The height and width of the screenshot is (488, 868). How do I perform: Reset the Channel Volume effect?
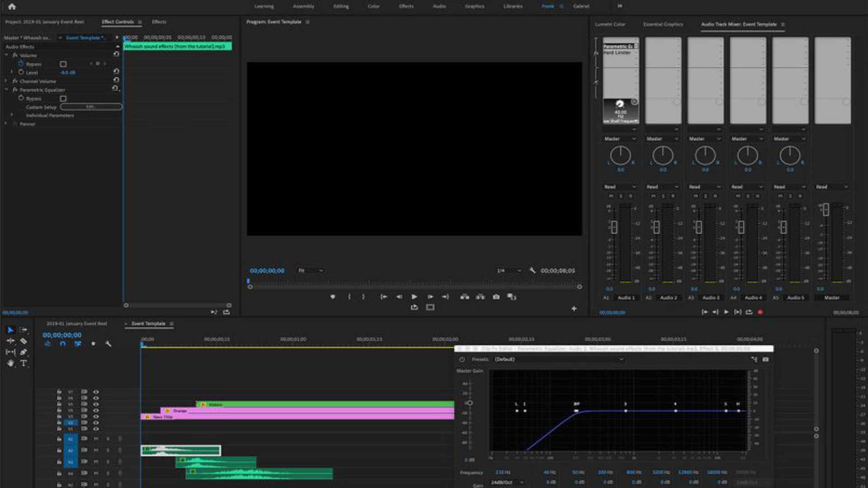[116, 80]
